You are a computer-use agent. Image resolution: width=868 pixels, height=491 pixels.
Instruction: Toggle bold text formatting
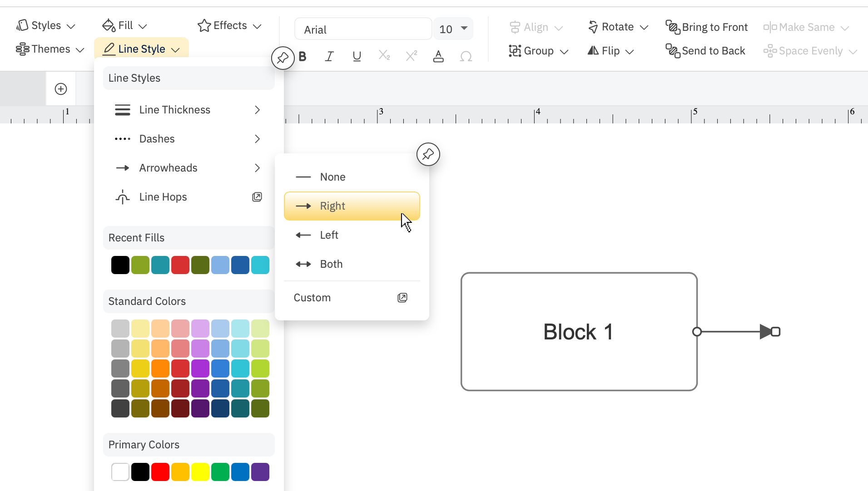click(x=303, y=57)
